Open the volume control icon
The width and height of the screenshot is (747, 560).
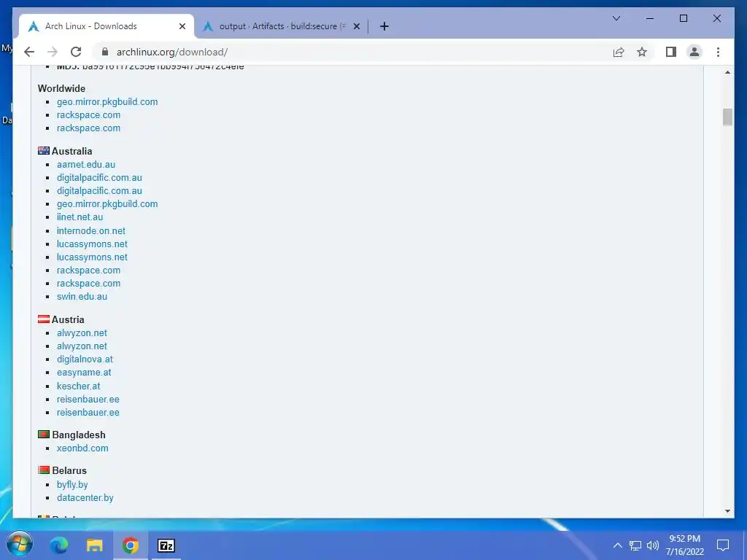tap(653, 545)
